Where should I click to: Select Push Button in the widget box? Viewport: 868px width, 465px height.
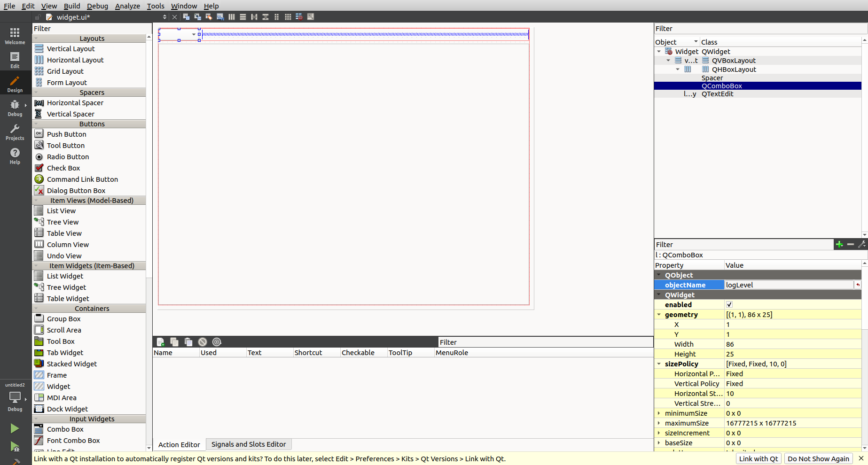(x=66, y=134)
